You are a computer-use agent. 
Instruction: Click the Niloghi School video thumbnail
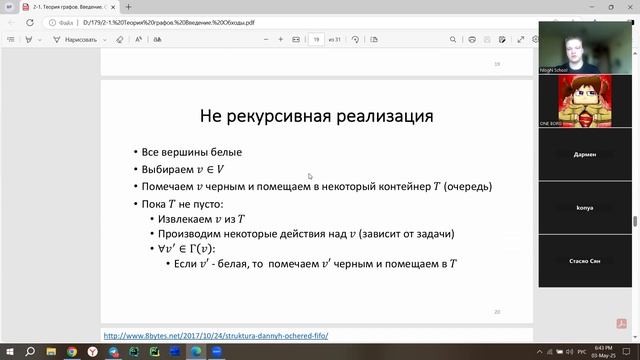coord(585,48)
